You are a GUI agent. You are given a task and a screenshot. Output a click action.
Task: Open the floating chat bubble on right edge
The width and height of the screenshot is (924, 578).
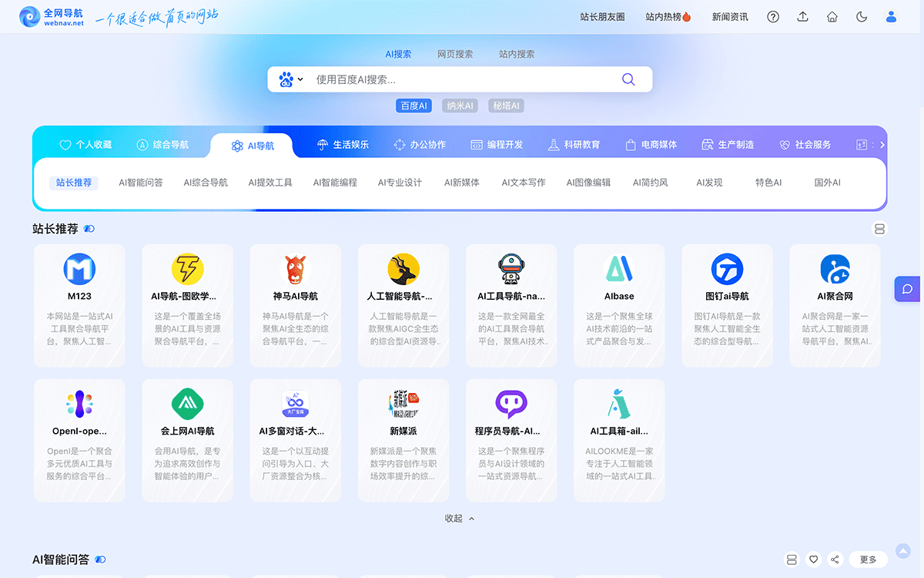pyautogui.click(x=909, y=288)
